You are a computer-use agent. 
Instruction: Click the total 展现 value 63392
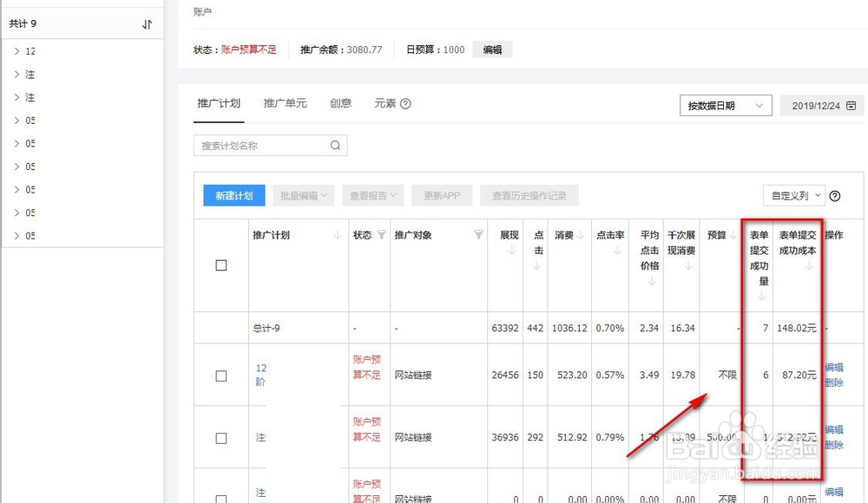pyautogui.click(x=505, y=328)
